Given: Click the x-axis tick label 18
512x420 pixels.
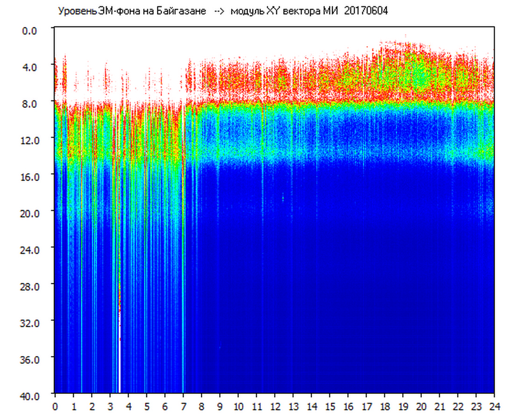Looking at the screenshot, I should 384,406.
